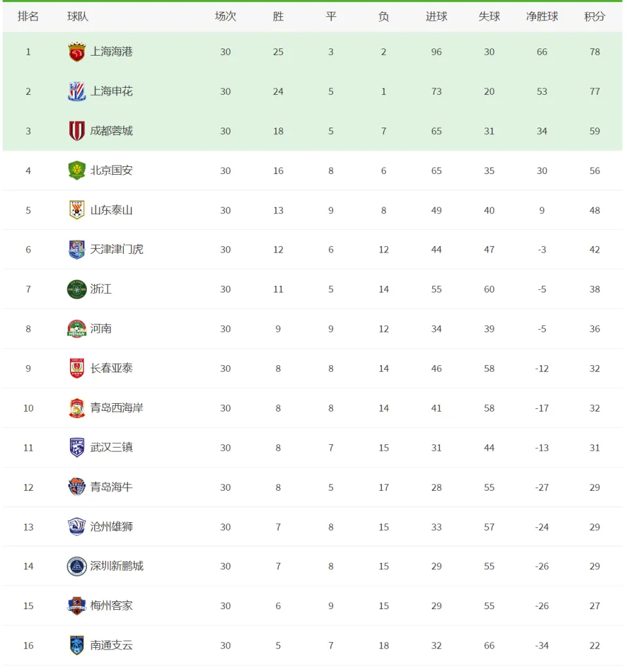Image resolution: width=628 pixels, height=672 pixels.
Task: Click the 沧州雄狮 team name
Action: [x=111, y=527]
